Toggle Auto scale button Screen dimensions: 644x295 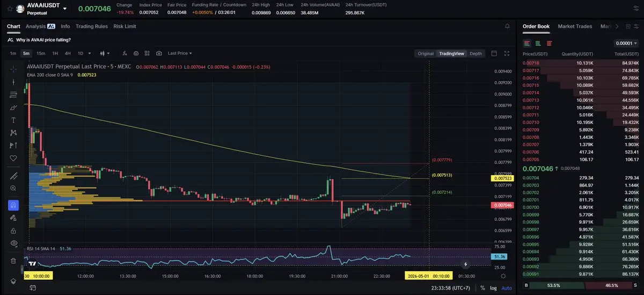click(506, 288)
